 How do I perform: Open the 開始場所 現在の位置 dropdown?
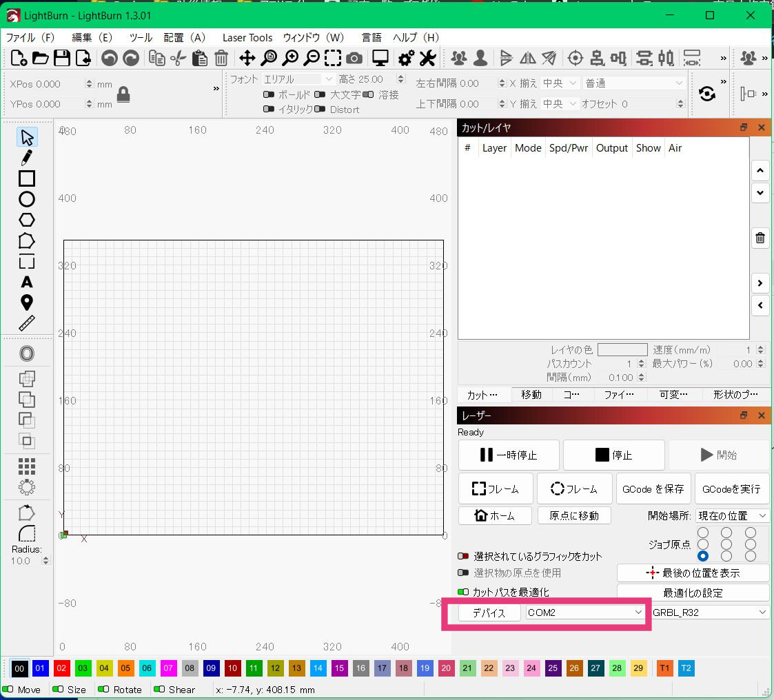pyautogui.click(x=732, y=515)
